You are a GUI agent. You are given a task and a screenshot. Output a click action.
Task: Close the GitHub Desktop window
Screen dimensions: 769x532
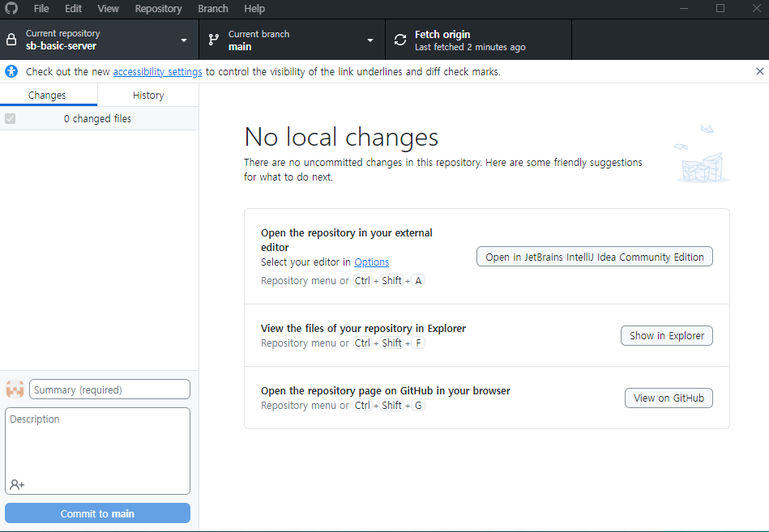tap(757, 8)
